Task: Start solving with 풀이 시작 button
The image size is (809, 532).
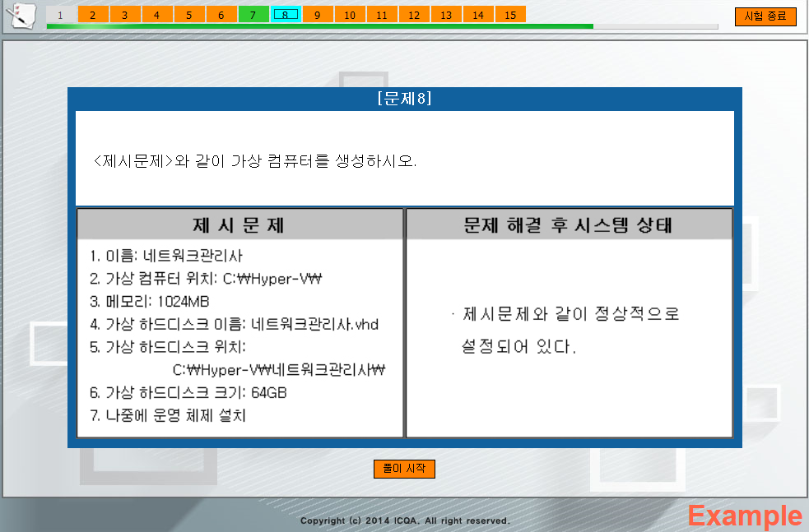Action: (405, 469)
